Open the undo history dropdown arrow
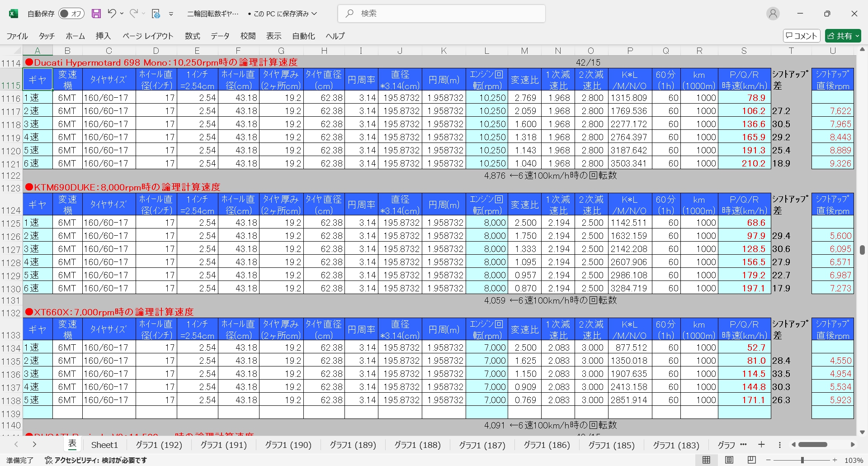Screen dimensions: 868x466 point(122,14)
